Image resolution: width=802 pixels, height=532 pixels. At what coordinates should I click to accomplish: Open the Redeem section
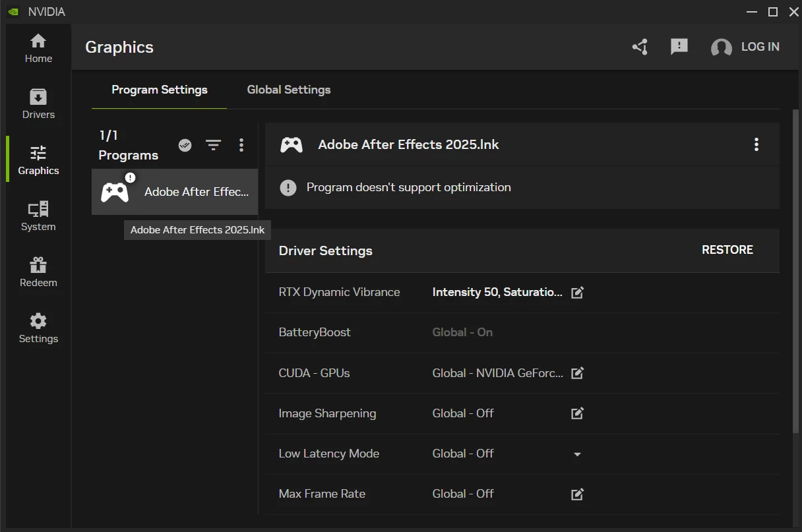click(38, 272)
